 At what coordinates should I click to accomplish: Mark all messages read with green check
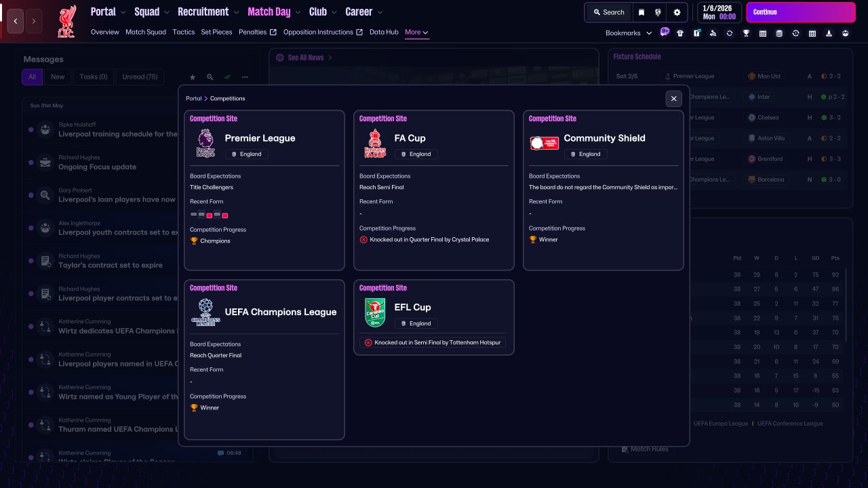(228, 77)
